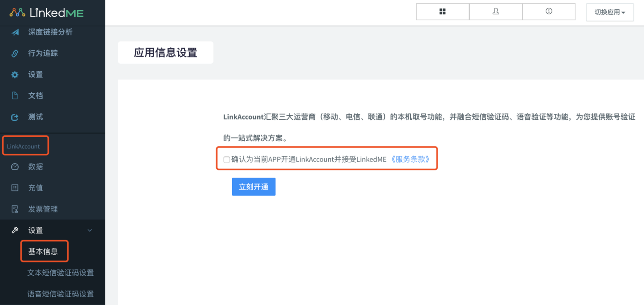The height and width of the screenshot is (305, 644).
Task: Click the LinkAccount description paragraph
Action: click(x=429, y=127)
